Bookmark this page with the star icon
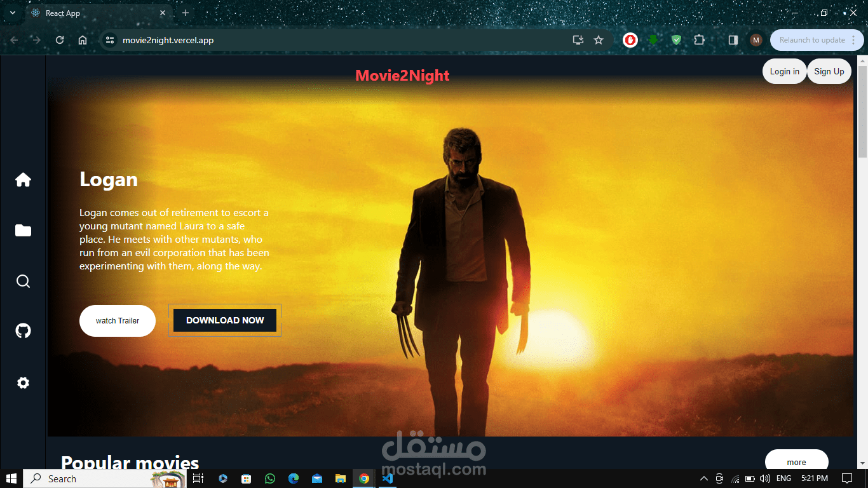Image resolution: width=868 pixels, height=488 pixels. coord(599,40)
